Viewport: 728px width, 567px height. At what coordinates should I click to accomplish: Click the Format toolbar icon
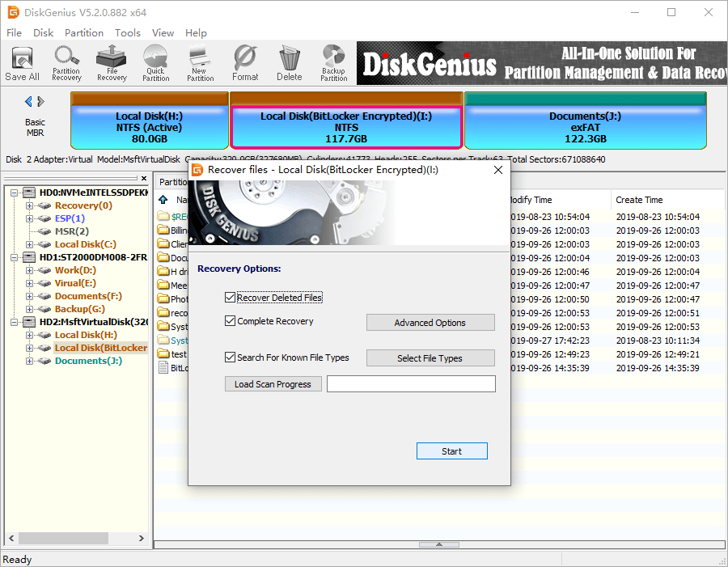click(x=245, y=63)
